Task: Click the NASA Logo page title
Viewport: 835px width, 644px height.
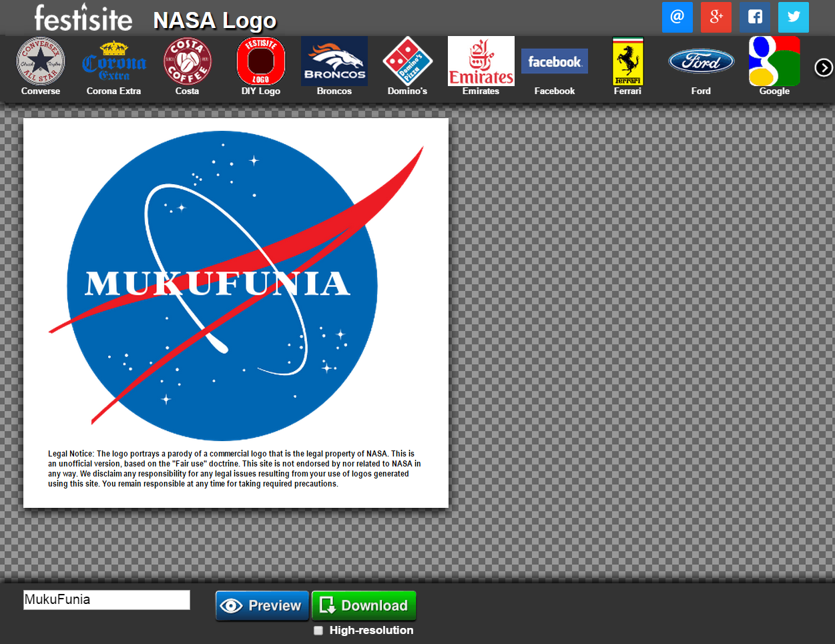Action: 215,21
